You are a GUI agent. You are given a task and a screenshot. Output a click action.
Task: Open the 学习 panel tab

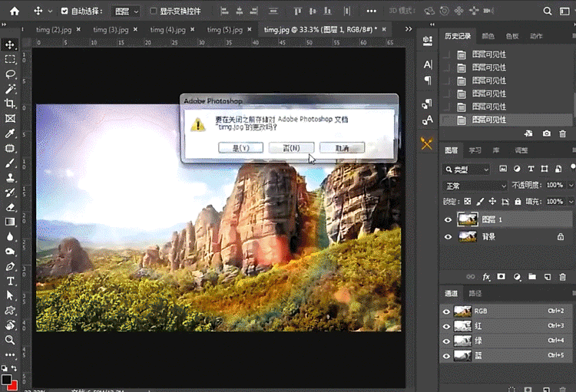(x=475, y=150)
